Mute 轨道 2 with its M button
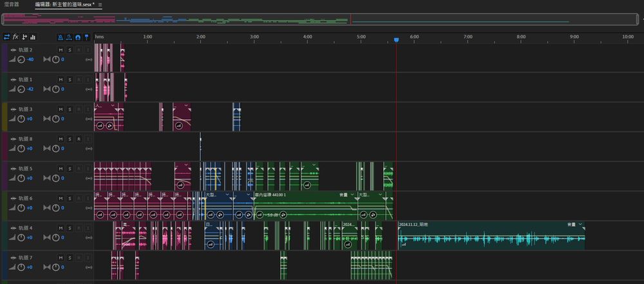 tap(61, 50)
